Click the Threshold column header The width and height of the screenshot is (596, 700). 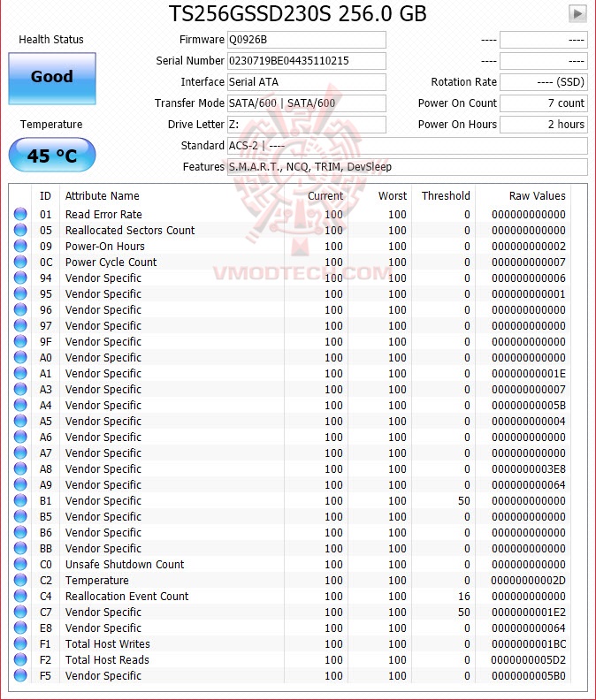point(446,196)
